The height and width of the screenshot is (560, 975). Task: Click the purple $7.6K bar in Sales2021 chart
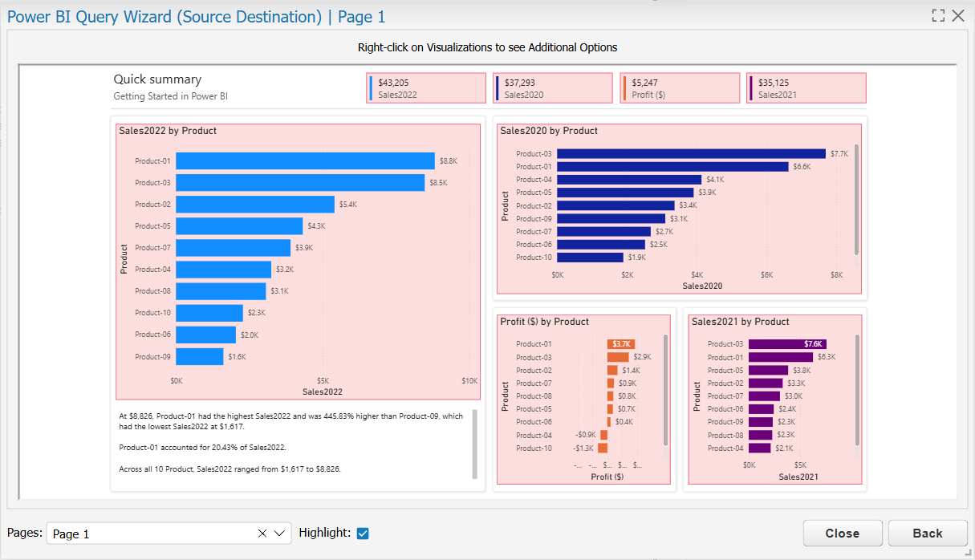pos(787,344)
